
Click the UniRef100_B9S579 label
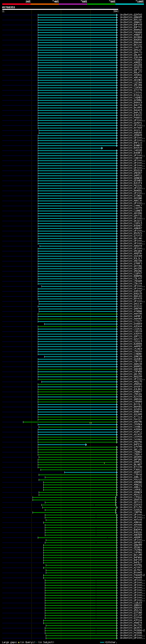[131, 148]
